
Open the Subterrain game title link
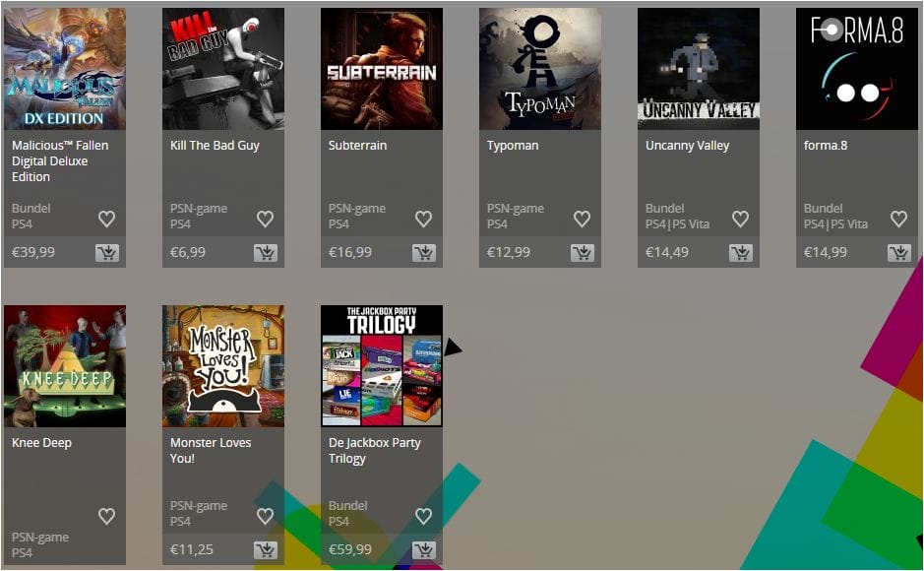point(358,146)
